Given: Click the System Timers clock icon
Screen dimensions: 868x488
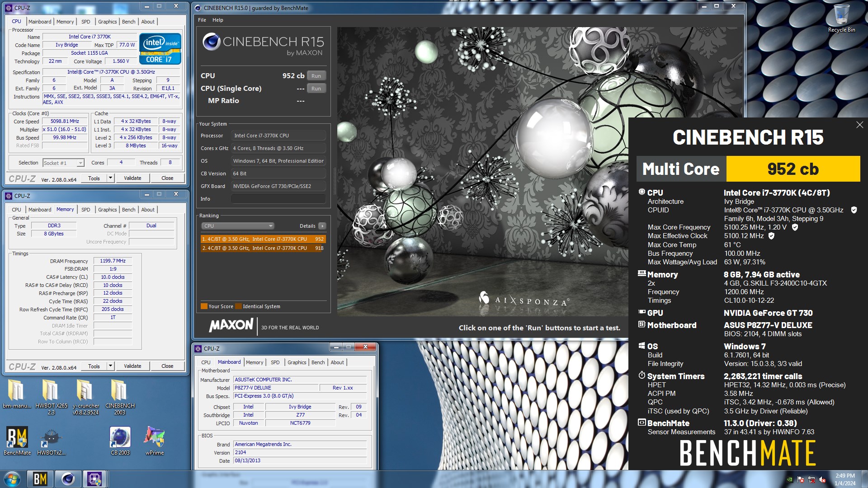Looking at the screenshot, I should tap(642, 375).
